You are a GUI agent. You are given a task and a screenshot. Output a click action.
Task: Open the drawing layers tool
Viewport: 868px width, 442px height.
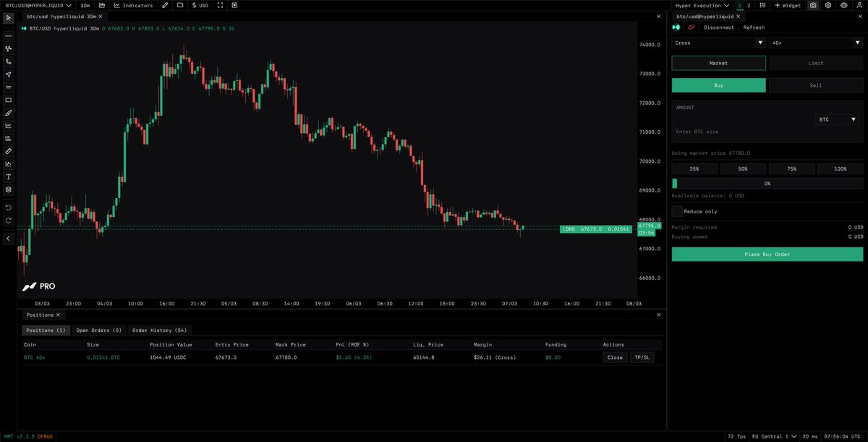8,190
